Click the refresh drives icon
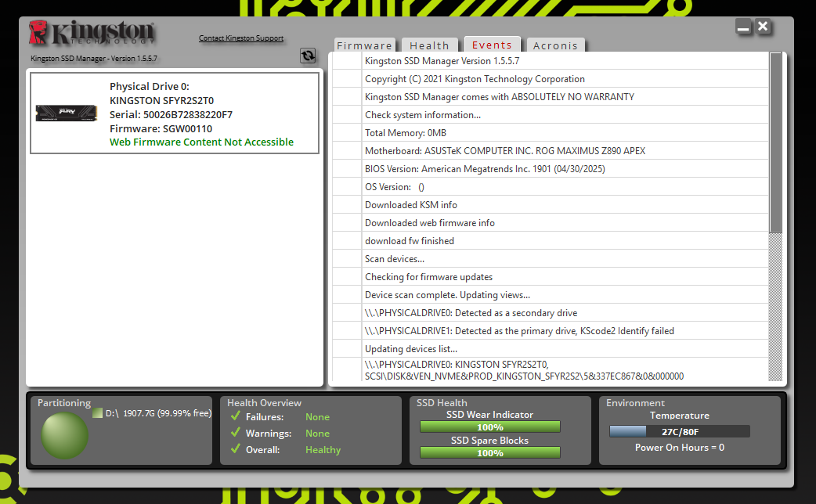816x504 pixels. point(308,56)
